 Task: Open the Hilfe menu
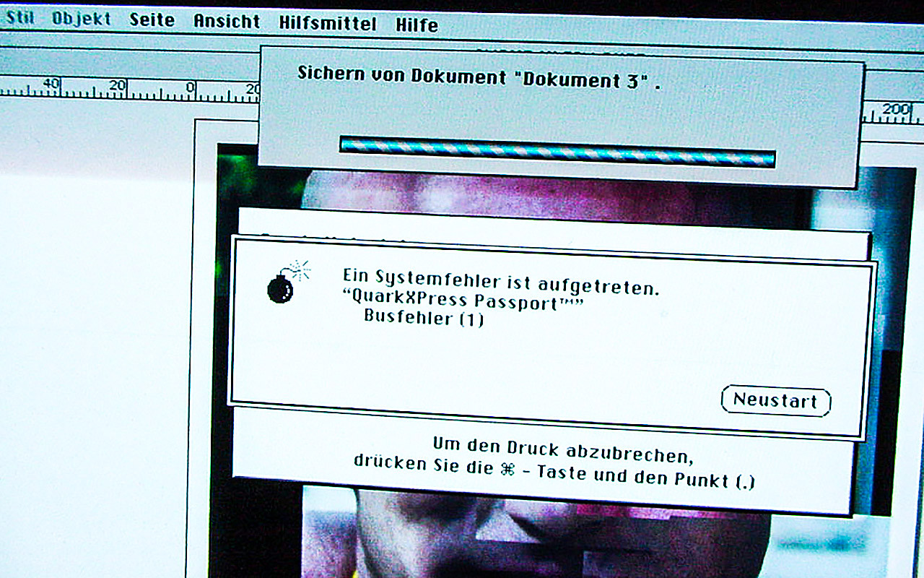tap(417, 25)
